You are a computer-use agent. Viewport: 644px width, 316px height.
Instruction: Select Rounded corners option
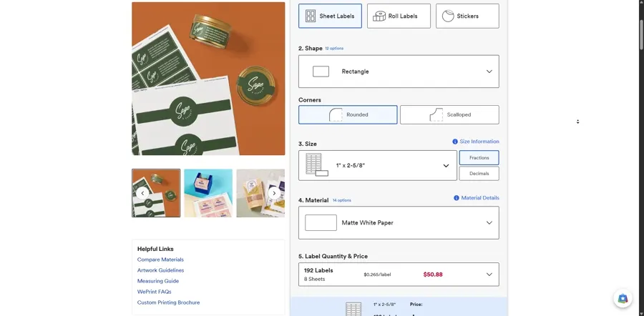coord(348,114)
